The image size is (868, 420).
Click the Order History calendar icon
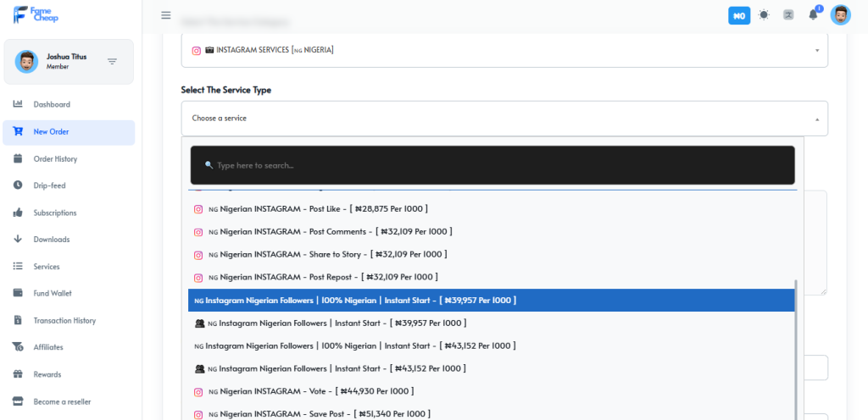click(x=18, y=158)
